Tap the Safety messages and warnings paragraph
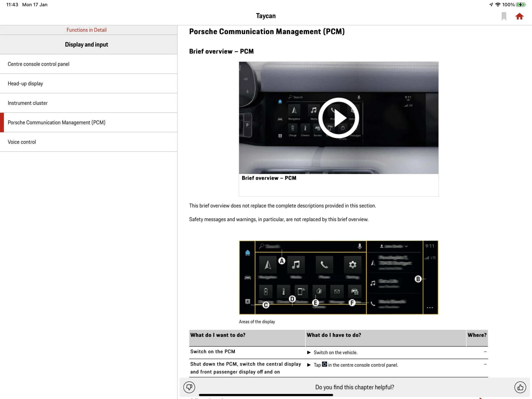This screenshot has width=532, height=399. (x=279, y=219)
